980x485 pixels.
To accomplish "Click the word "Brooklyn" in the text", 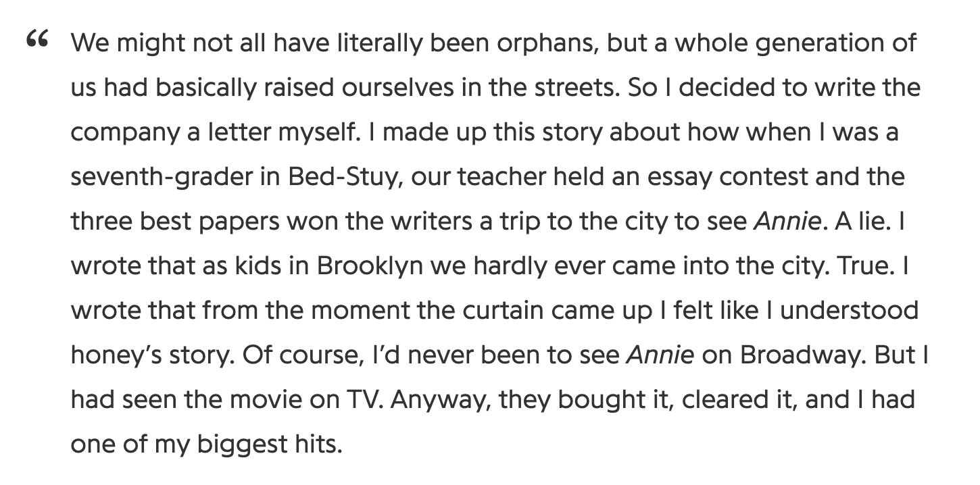I will tap(370, 266).
